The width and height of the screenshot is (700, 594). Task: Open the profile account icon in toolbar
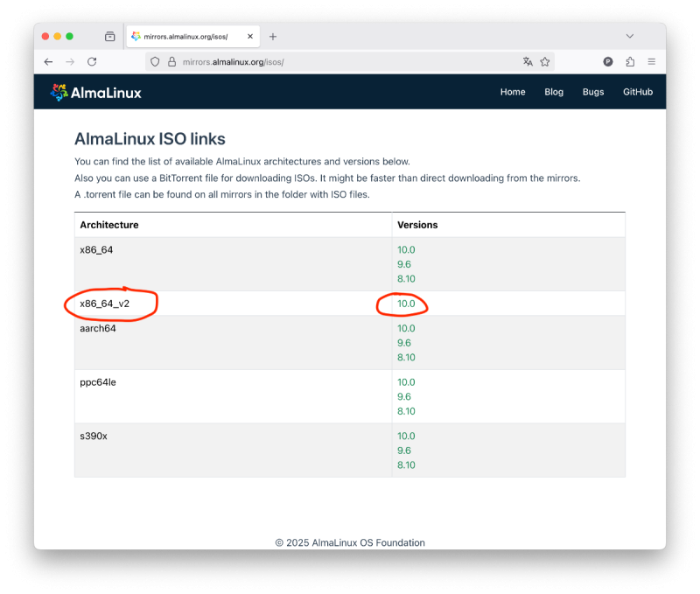(x=608, y=62)
